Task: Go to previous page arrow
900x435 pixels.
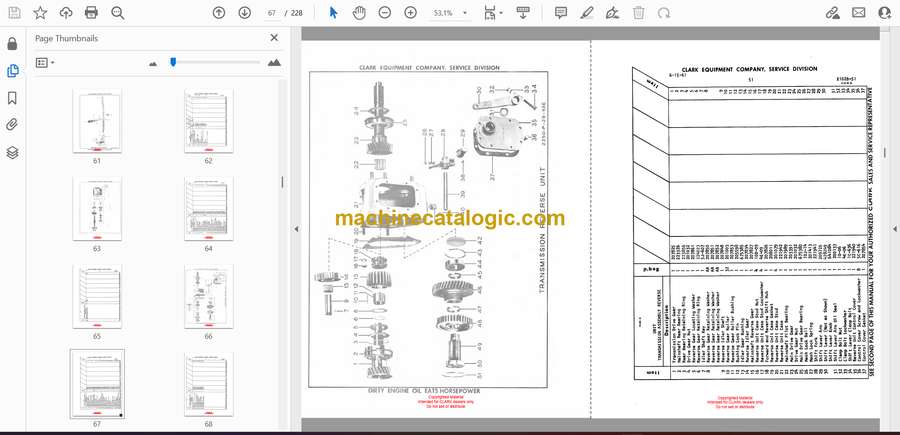Action: [x=219, y=13]
